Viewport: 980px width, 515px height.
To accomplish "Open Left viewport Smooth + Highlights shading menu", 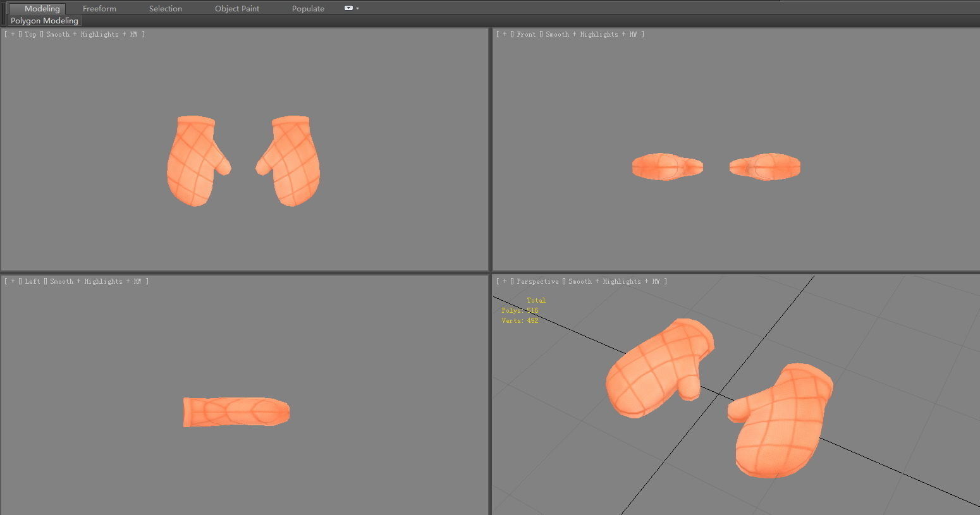I will pos(95,281).
